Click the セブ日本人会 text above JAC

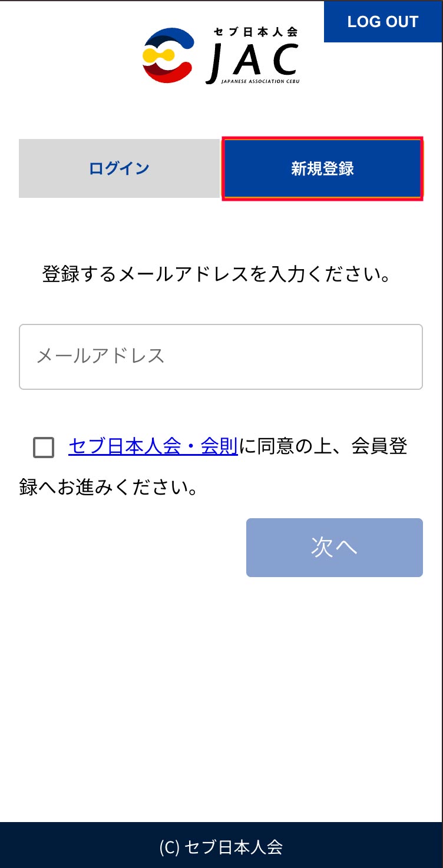[256, 32]
